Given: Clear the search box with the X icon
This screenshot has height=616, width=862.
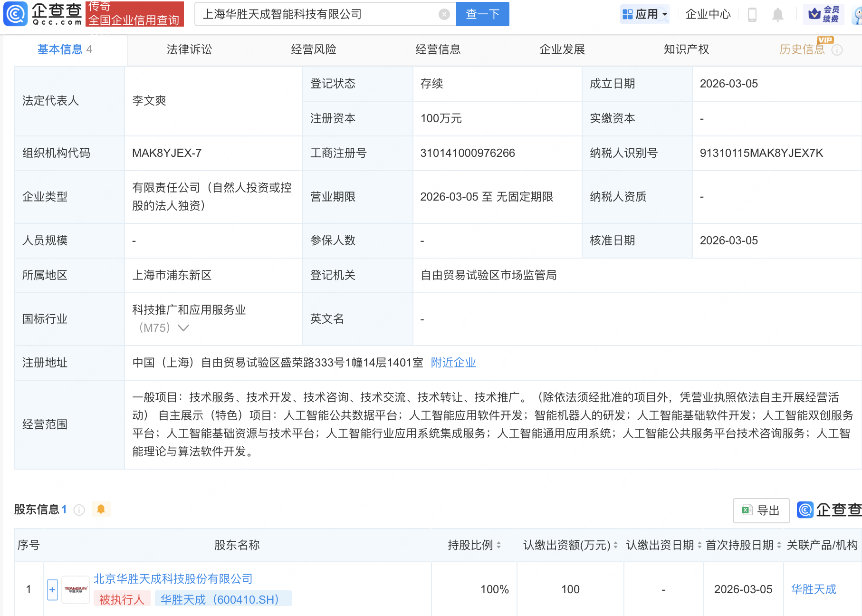Looking at the screenshot, I should 444,14.
